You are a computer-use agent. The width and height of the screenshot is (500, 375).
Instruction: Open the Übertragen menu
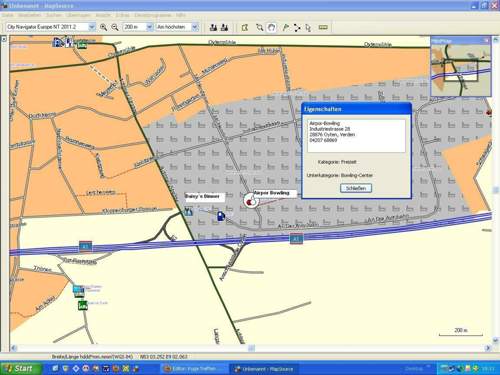point(78,15)
